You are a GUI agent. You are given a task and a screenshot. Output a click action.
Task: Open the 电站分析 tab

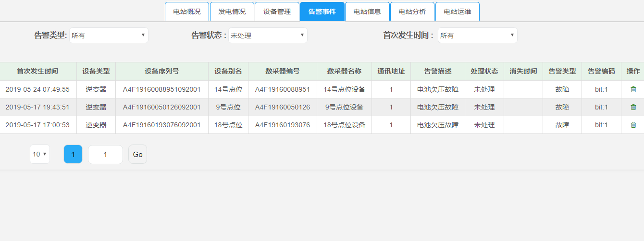click(x=412, y=12)
